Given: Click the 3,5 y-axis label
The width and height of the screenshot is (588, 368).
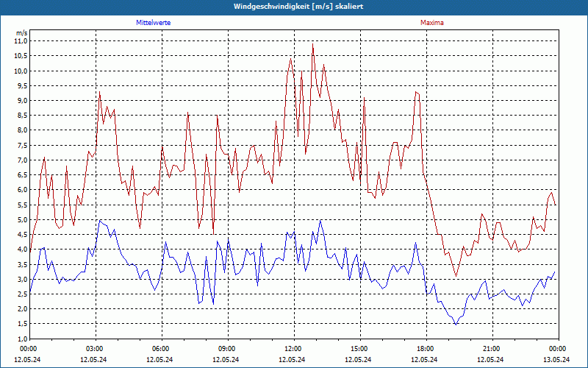Looking at the screenshot, I should [x=23, y=264].
